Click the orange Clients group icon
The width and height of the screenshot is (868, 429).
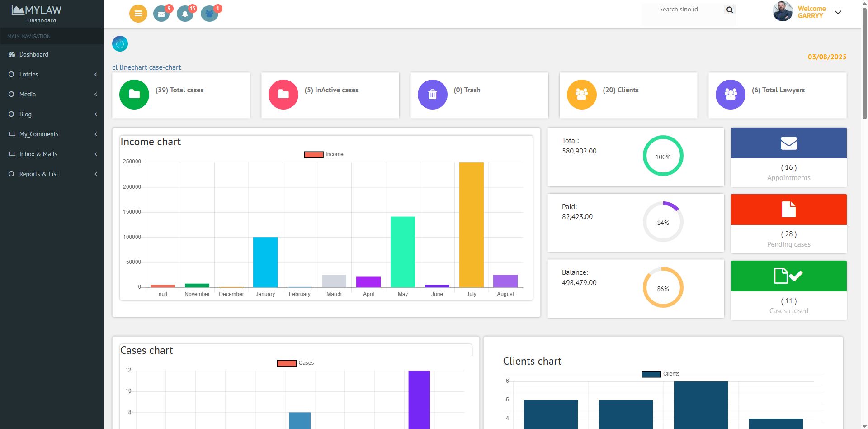[x=581, y=94]
